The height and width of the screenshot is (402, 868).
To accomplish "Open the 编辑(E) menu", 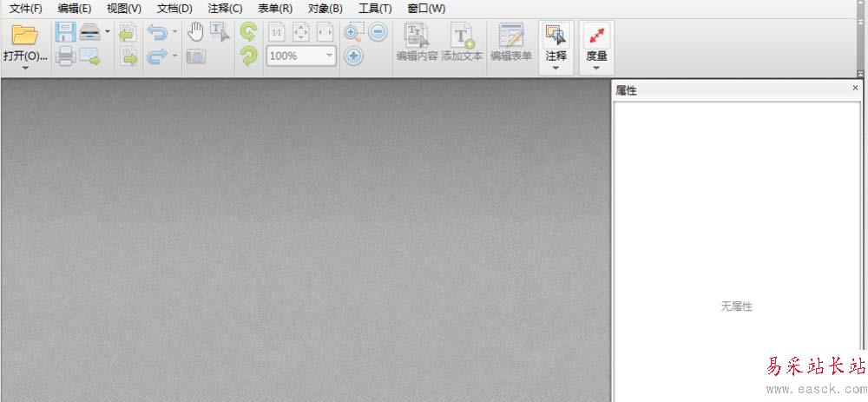I will (x=74, y=9).
